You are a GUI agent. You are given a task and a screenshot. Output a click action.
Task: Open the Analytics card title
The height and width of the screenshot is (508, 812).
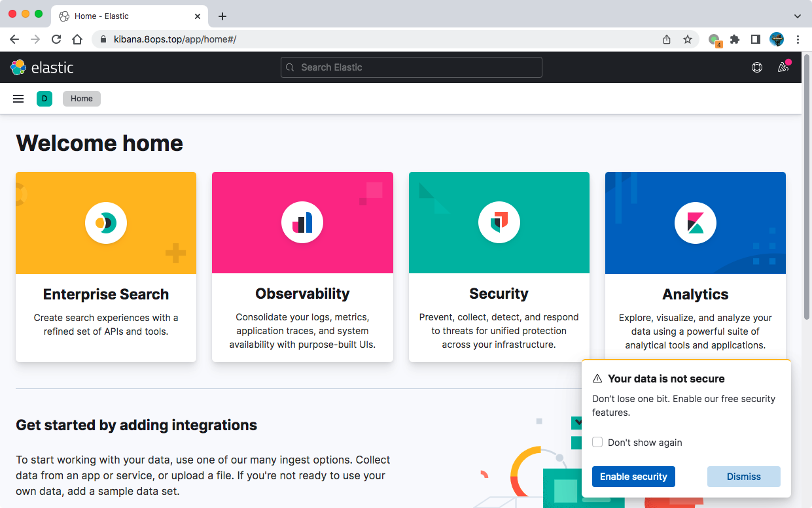click(696, 294)
